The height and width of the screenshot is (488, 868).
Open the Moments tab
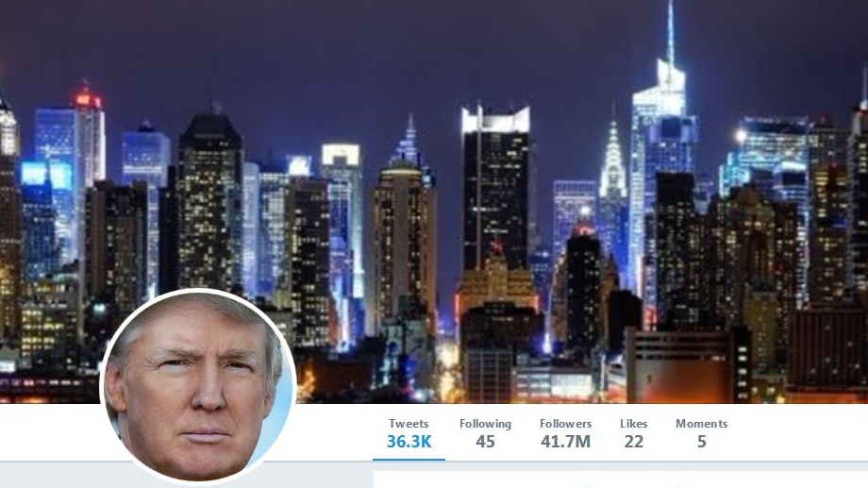click(701, 432)
